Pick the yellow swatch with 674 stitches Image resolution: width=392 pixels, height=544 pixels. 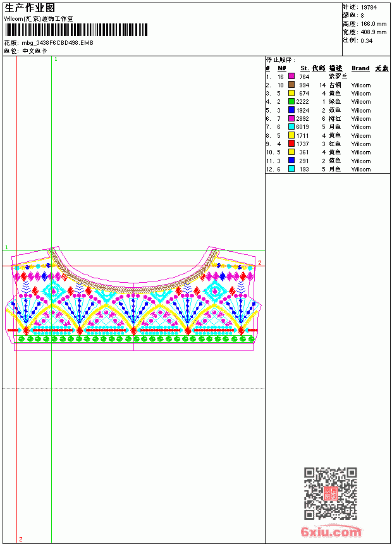pos(291,93)
